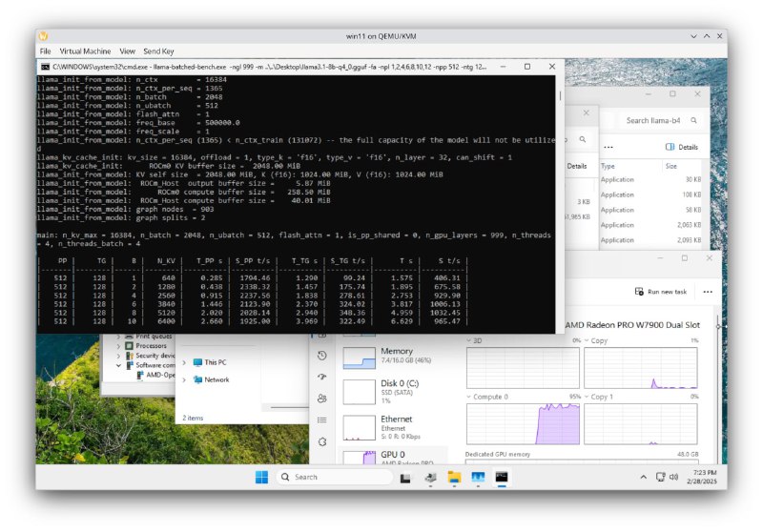Image resolution: width=763 pixels, height=532 pixels.
Task: Expand Processors in Device Manager
Action: [x=118, y=346]
